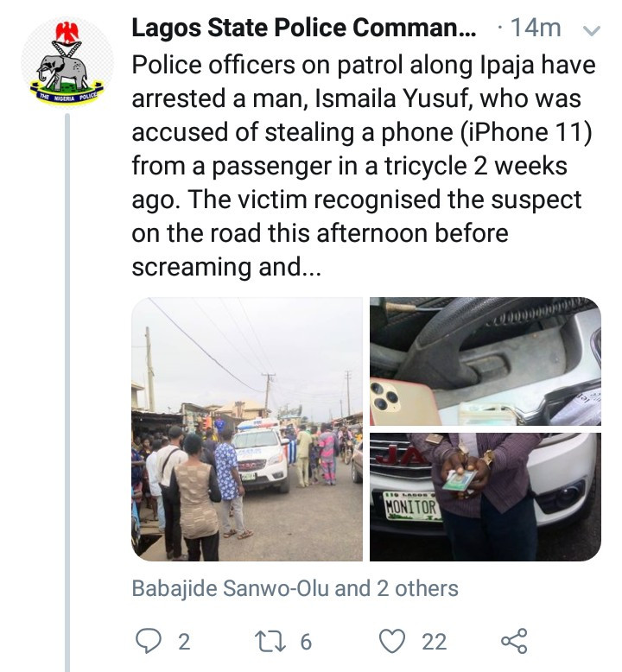
Task: Click Babajide Sanwo-Olu and 2 others
Action: [x=295, y=589]
